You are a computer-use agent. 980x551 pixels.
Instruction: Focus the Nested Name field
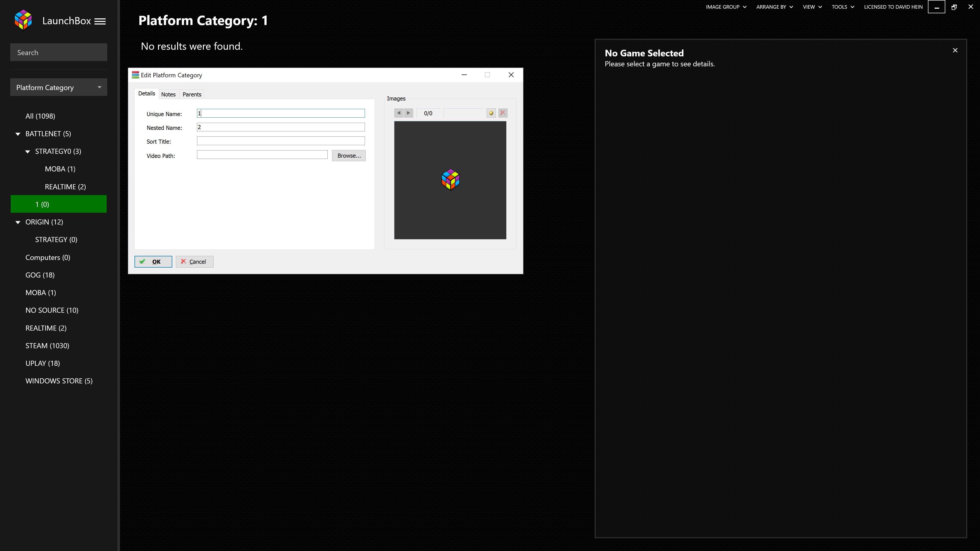[x=281, y=127]
